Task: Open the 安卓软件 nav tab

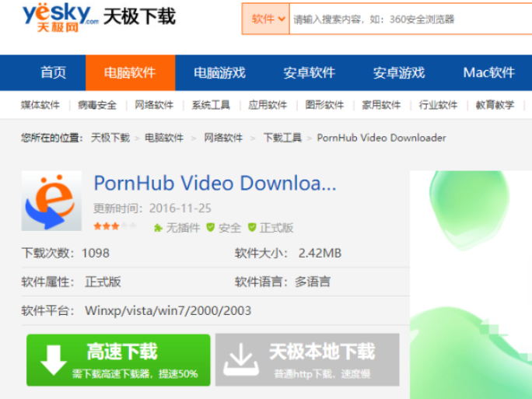Action: pos(310,72)
